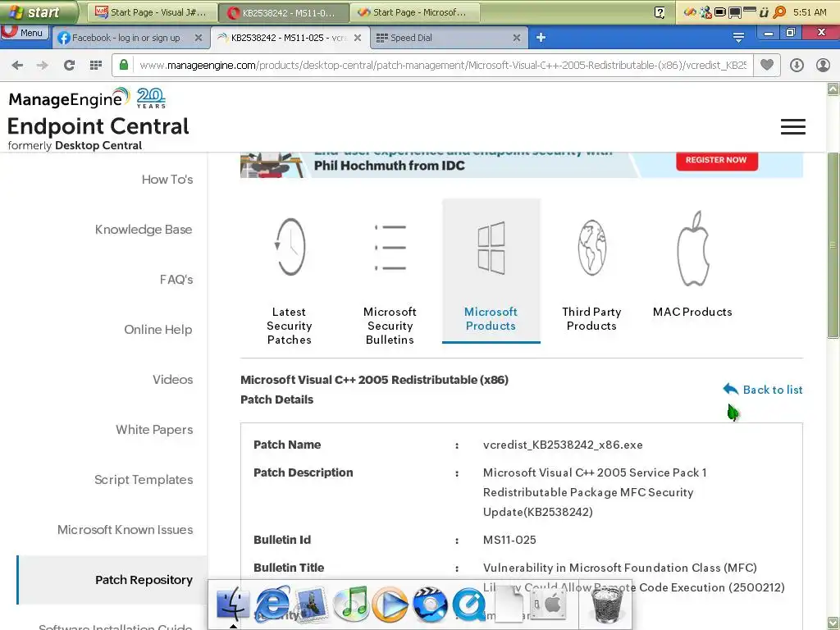840x630 pixels.
Task: Open blank document icon in dock
Action: pos(509,605)
